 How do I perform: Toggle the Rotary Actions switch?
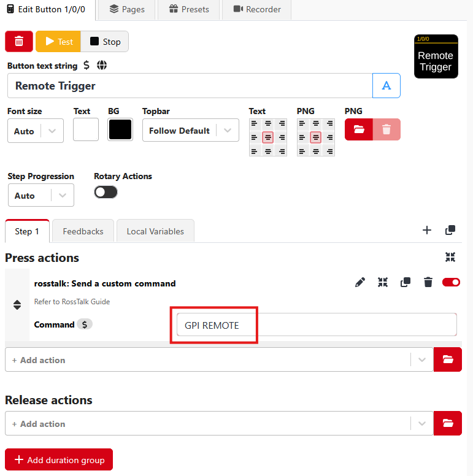(106, 192)
